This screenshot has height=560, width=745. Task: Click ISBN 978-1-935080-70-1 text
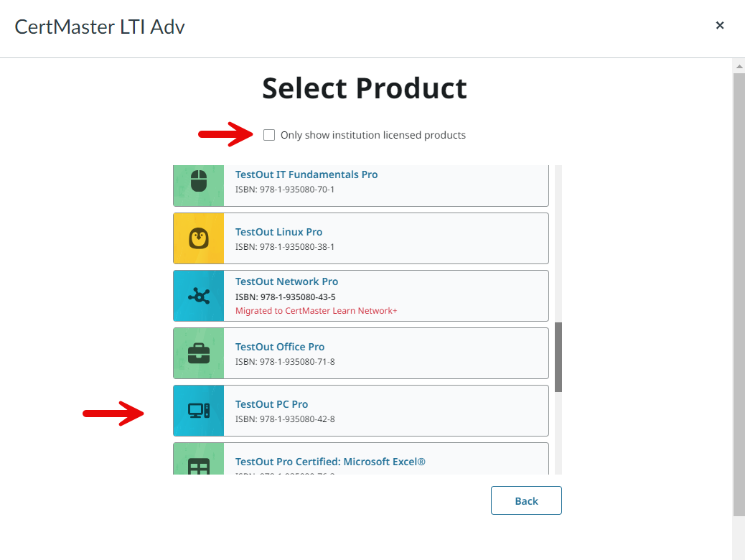(x=285, y=190)
